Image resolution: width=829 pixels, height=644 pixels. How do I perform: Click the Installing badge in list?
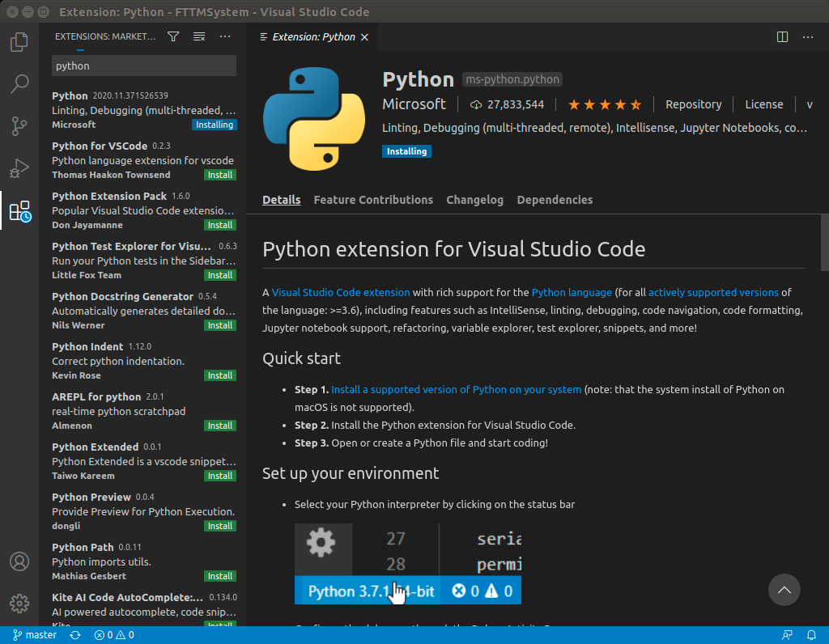point(214,125)
